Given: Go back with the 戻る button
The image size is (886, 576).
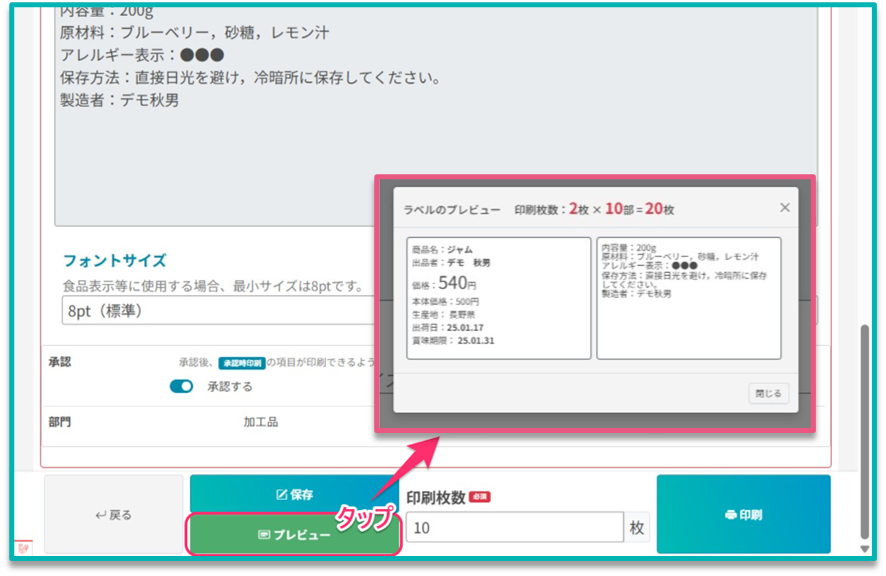Looking at the screenshot, I should (x=113, y=514).
